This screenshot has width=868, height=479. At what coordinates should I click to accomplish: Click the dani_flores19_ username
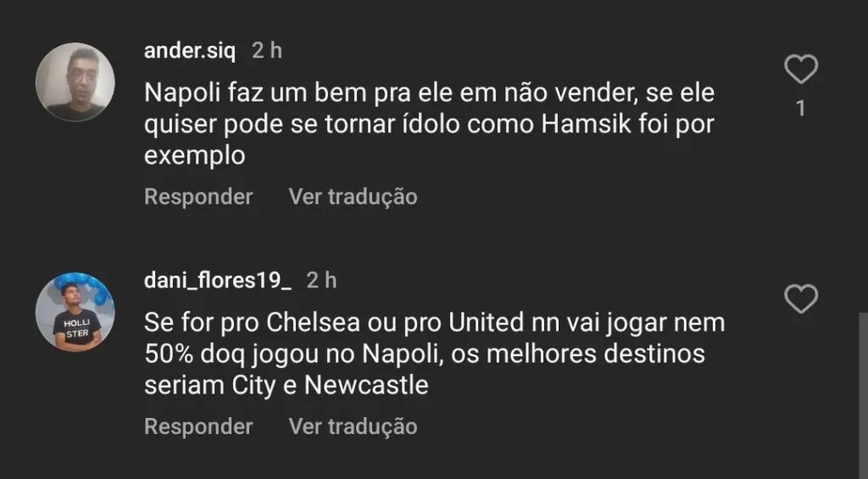click(218, 280)
